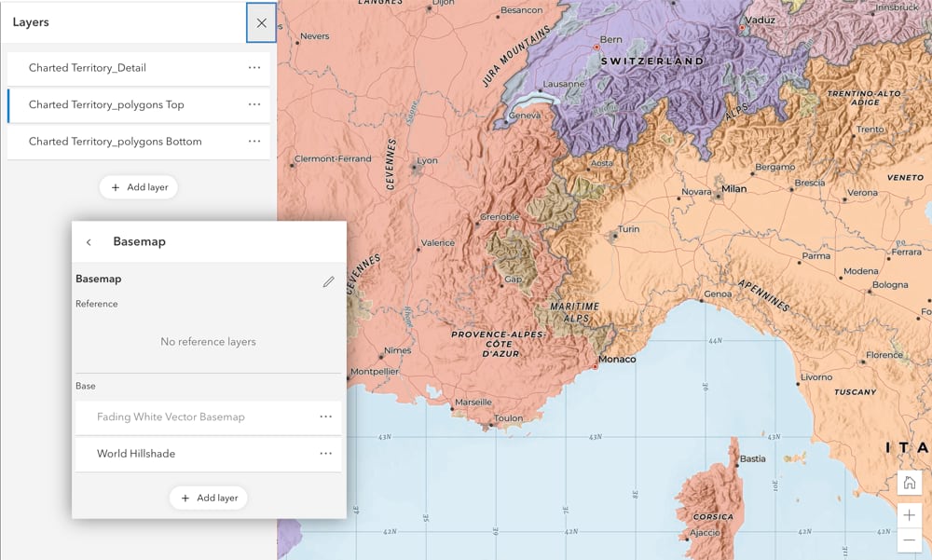Select the Charted Territory_Detail layer

(139, 68)
